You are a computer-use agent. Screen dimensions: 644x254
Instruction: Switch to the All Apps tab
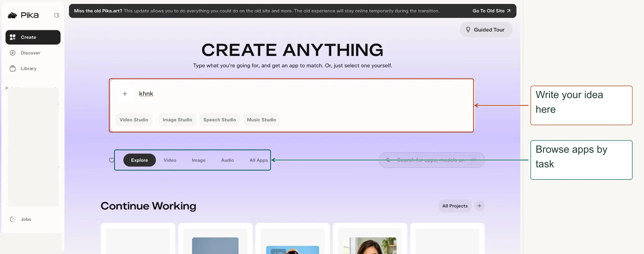[259, 160]
